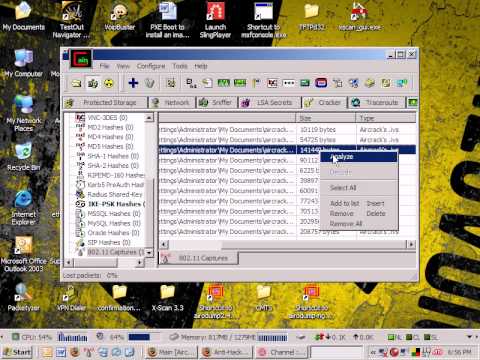The height and width of the screenshot is (360, 480).
Task: Click the red and blue rounded toolbar icon
Action: pyautogui.click(x=321, y=83)
